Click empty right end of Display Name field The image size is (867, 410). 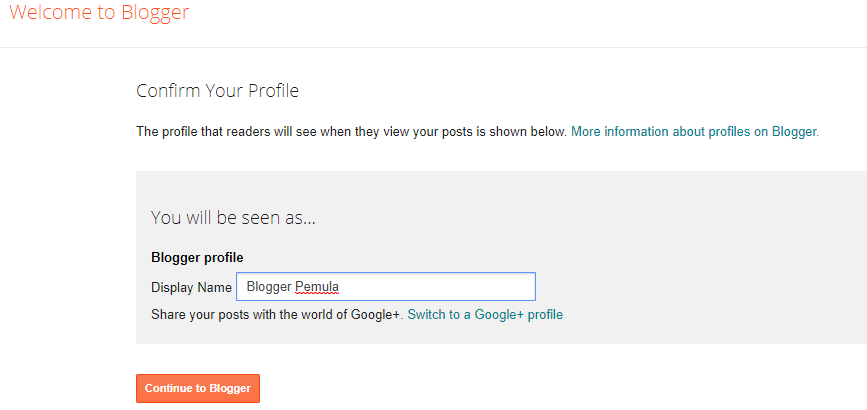pyautogui.click(x=480, y=287)
